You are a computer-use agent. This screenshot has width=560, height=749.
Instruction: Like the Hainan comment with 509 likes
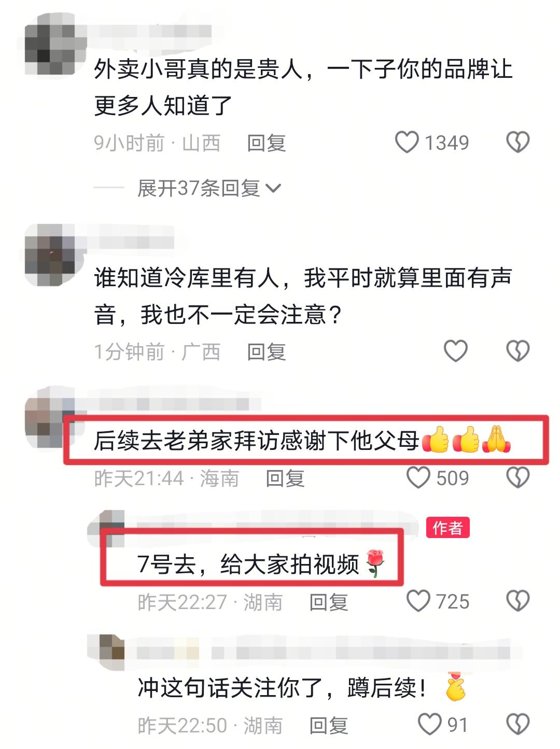[x=418, y=477]
